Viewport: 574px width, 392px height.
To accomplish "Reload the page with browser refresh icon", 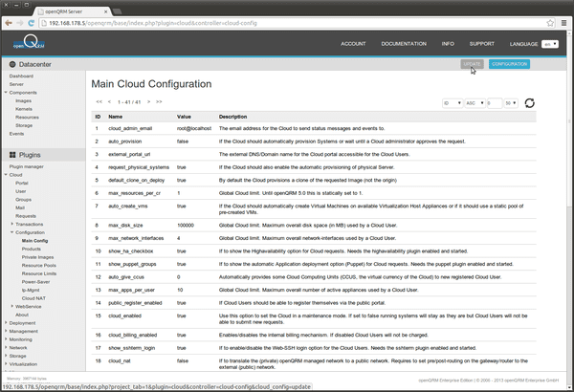I will click(x=32, y=23).
